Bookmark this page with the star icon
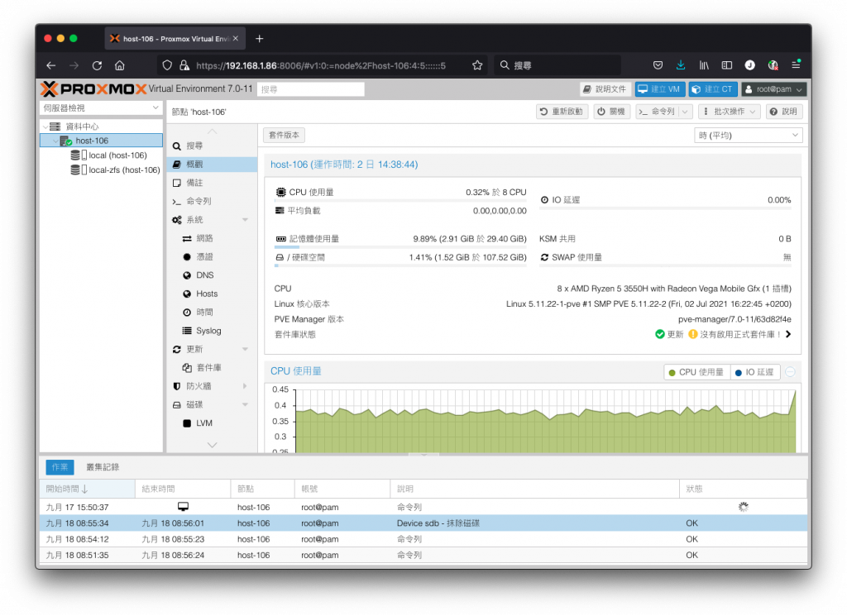Screen dimensions: 847x616 click(477, 65)
